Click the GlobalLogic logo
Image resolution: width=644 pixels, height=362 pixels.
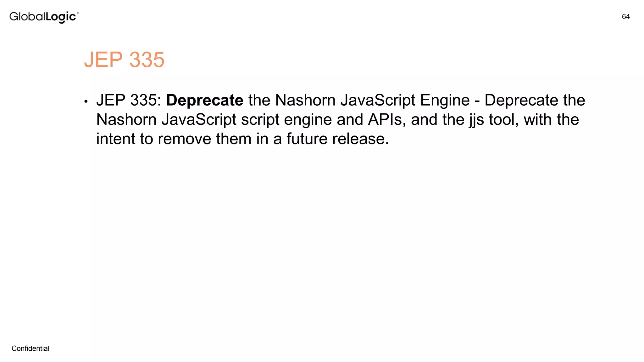pyautogui.click(x=44, y=17)
